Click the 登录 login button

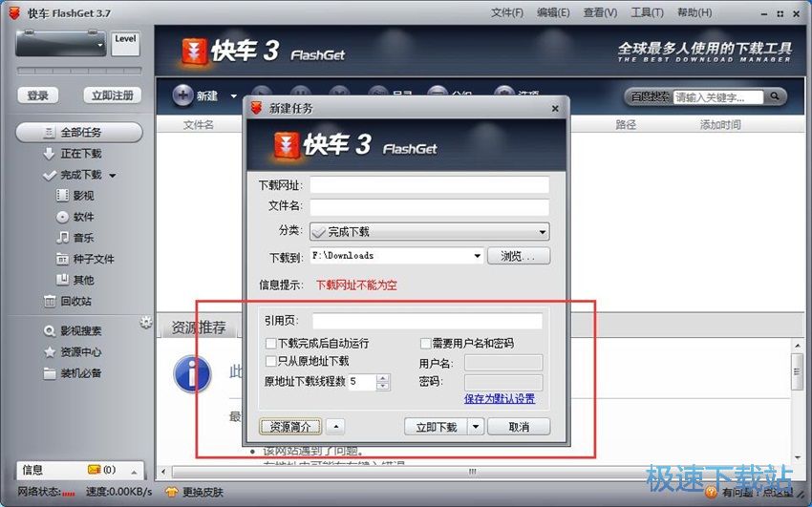[x=38, y=95]
